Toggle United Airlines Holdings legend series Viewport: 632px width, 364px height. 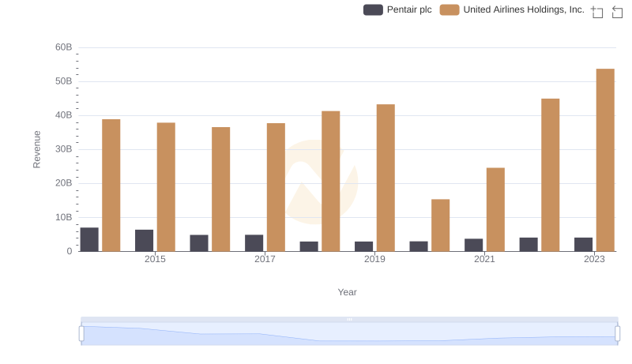512,9
